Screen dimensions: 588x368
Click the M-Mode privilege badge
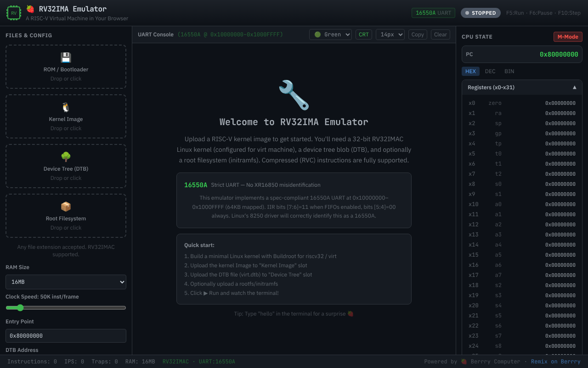[568, 37]
